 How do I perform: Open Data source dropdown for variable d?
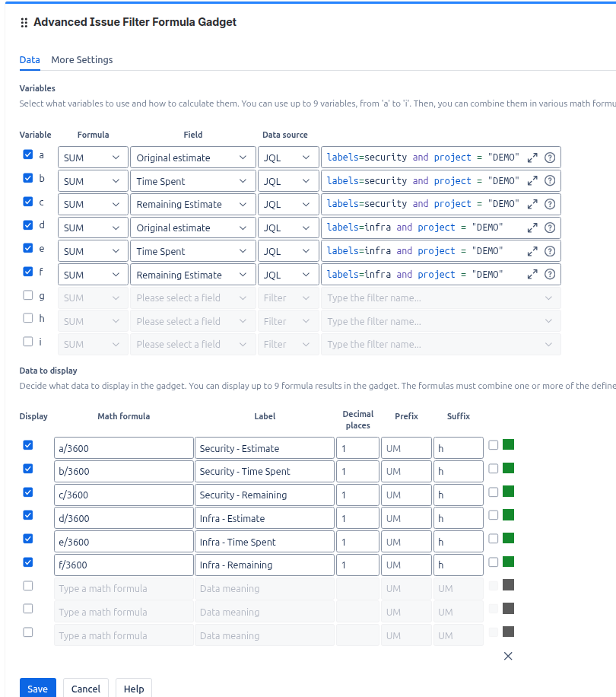pyautogui.click(x=288, y=228)
